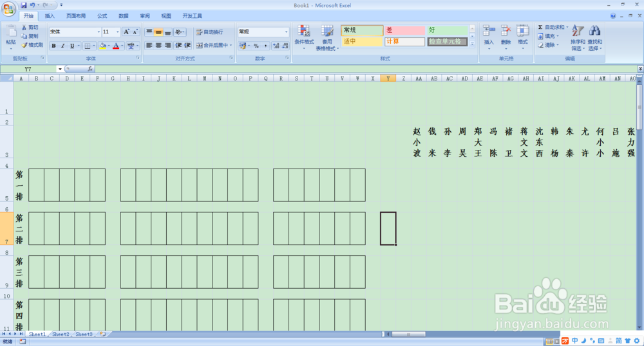Set top vertical alignment
The image size is (644, 346).
pyautogui.click(x=149, y=32)
